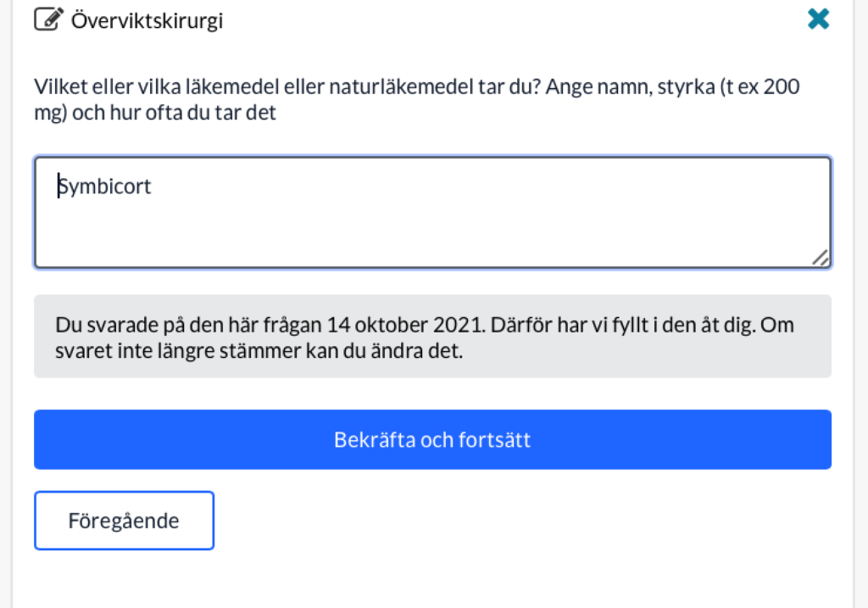Image resolution: width=868 pixels, height=608 pixels.
Task: Click the empty lower area inside the textarea
Action: click(x=432, y=238)
